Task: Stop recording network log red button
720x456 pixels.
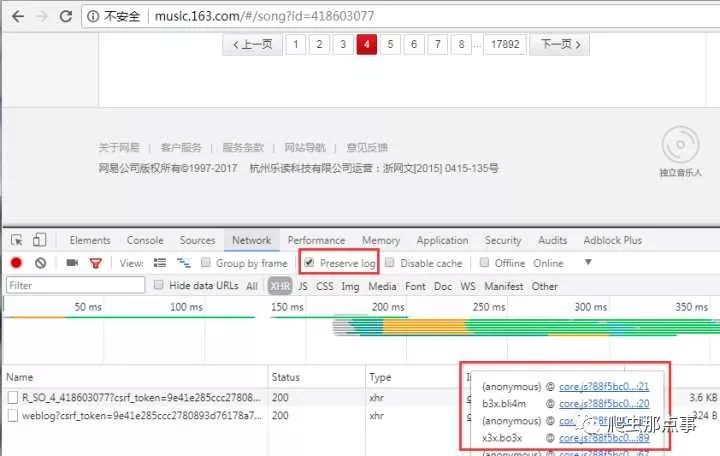Action: (x=17, y=263)
